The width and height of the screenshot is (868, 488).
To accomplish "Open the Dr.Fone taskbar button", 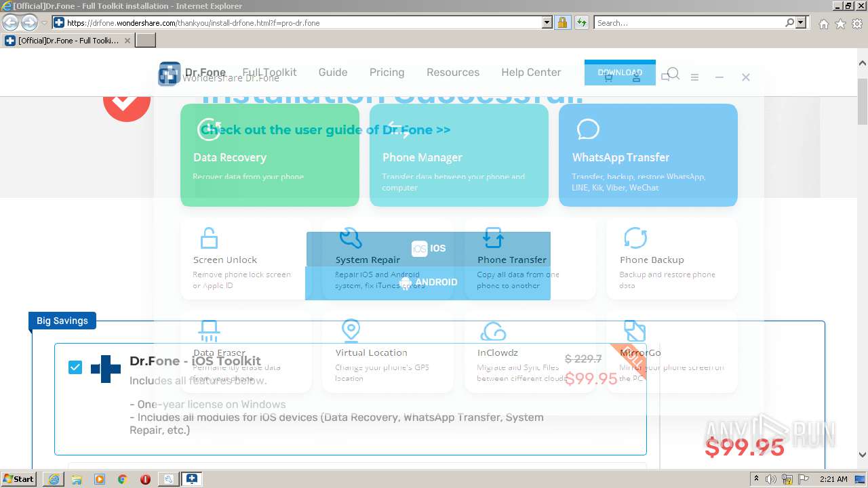I will point(192,479).
